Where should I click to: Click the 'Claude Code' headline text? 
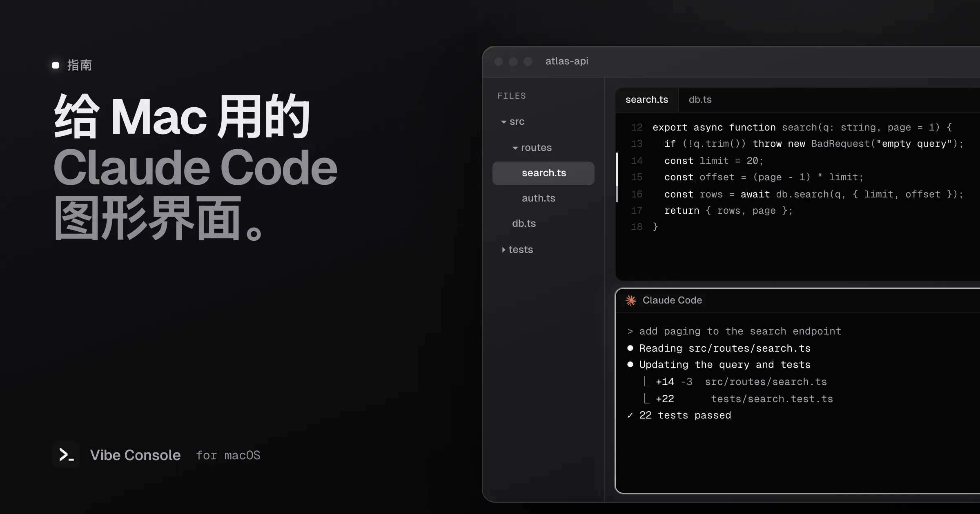[x=196, y=167]
